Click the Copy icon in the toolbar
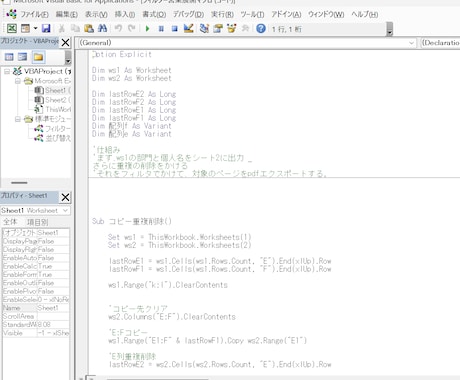The image size is (460, 380). 75,28
